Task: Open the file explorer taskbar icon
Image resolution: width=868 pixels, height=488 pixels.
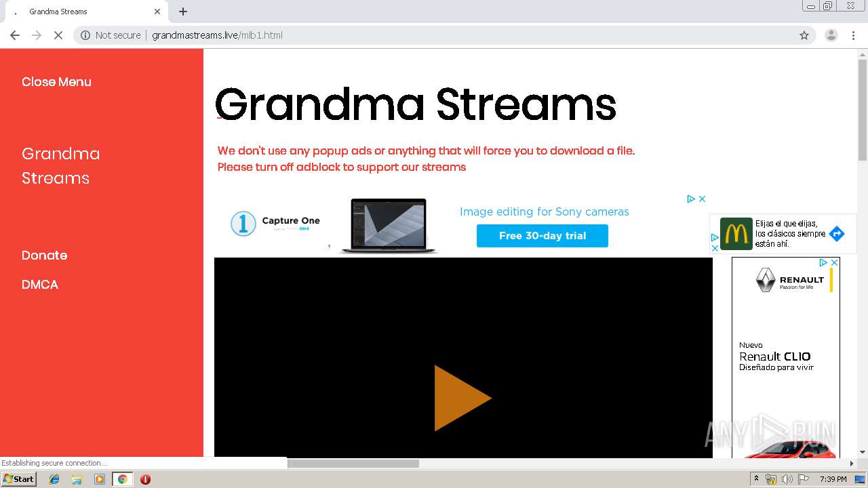Action: pos(77,479)
